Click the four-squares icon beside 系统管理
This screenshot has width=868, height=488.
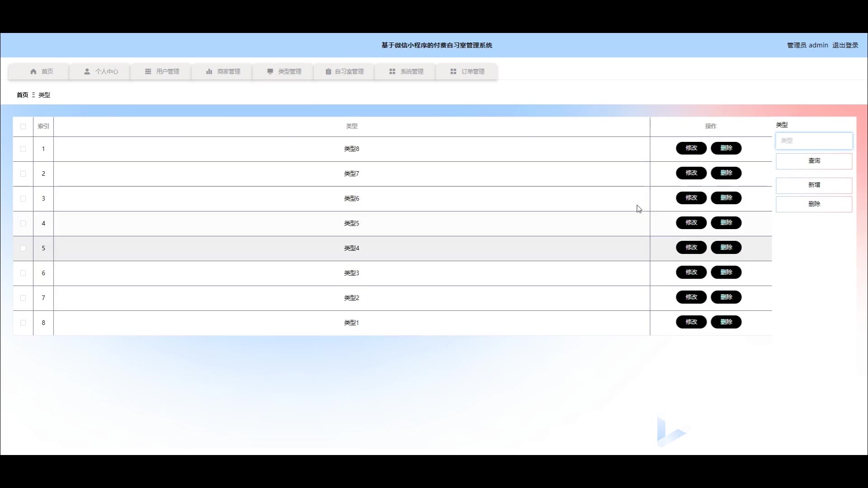[392, 71]
